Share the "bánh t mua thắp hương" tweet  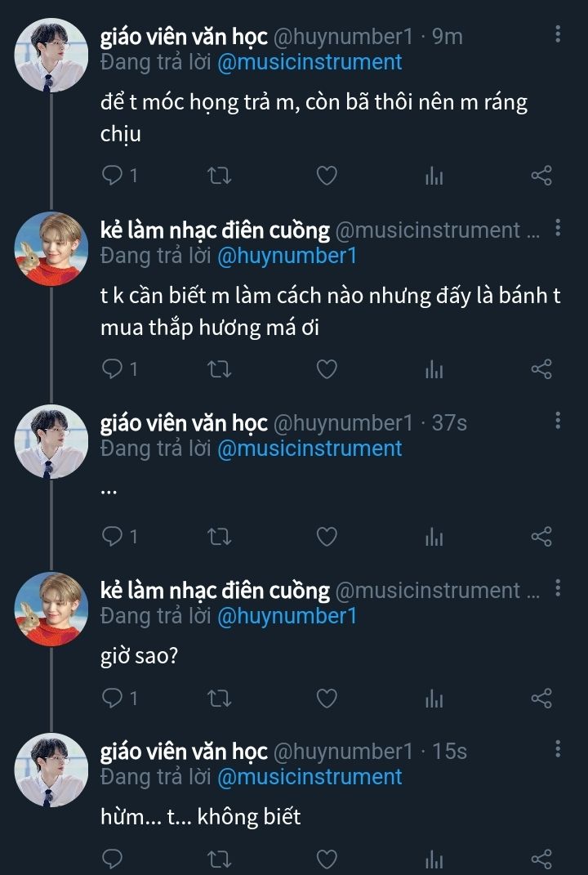tap(541, 369)
